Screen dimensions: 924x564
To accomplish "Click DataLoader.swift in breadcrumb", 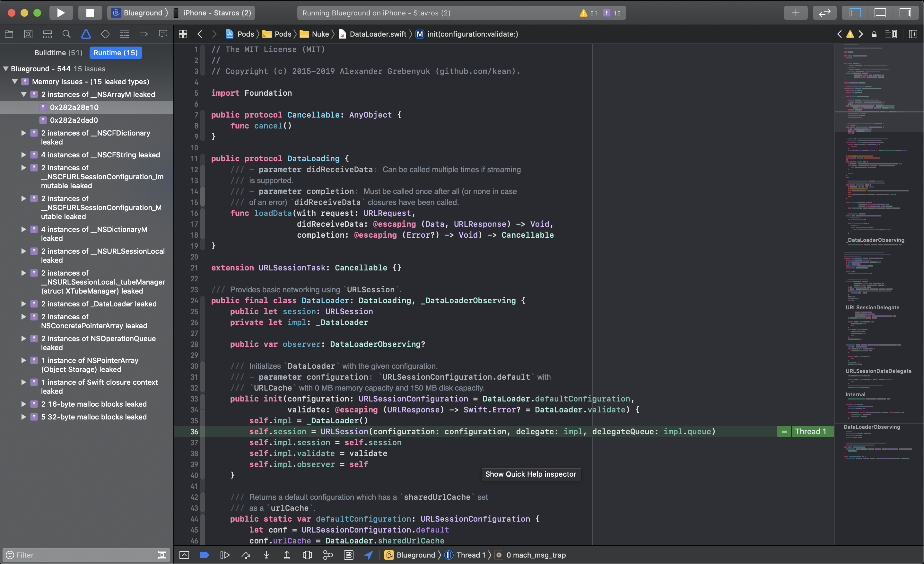I will (x=372, y=34).
